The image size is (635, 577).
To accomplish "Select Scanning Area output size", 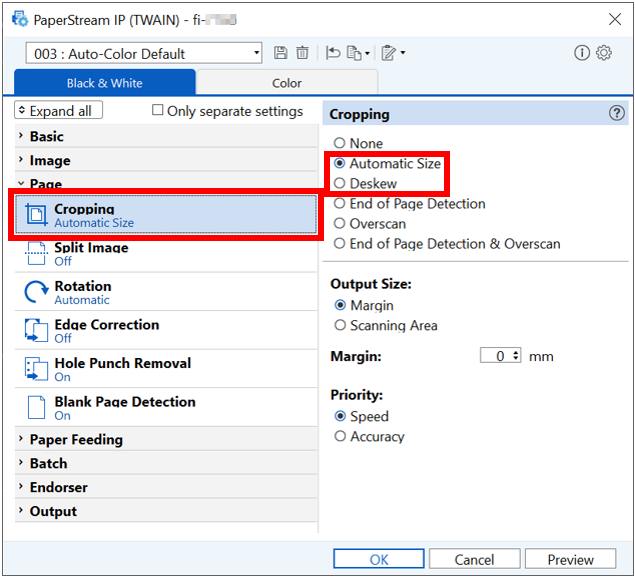I will pyautogui.click(x=340, y=325).
